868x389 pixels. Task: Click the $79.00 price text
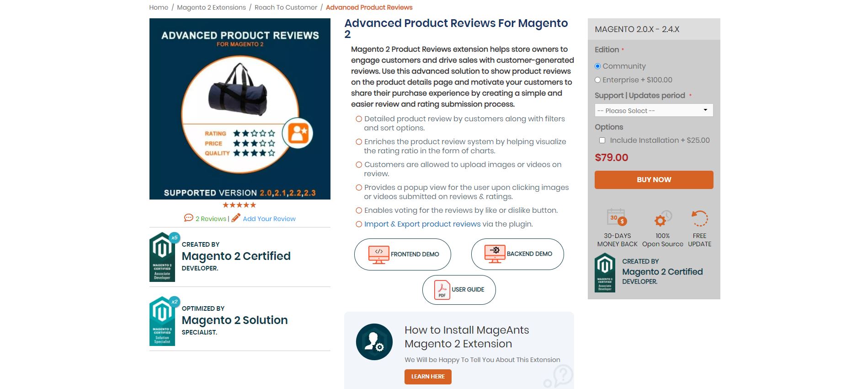click(x=611, y=157)
